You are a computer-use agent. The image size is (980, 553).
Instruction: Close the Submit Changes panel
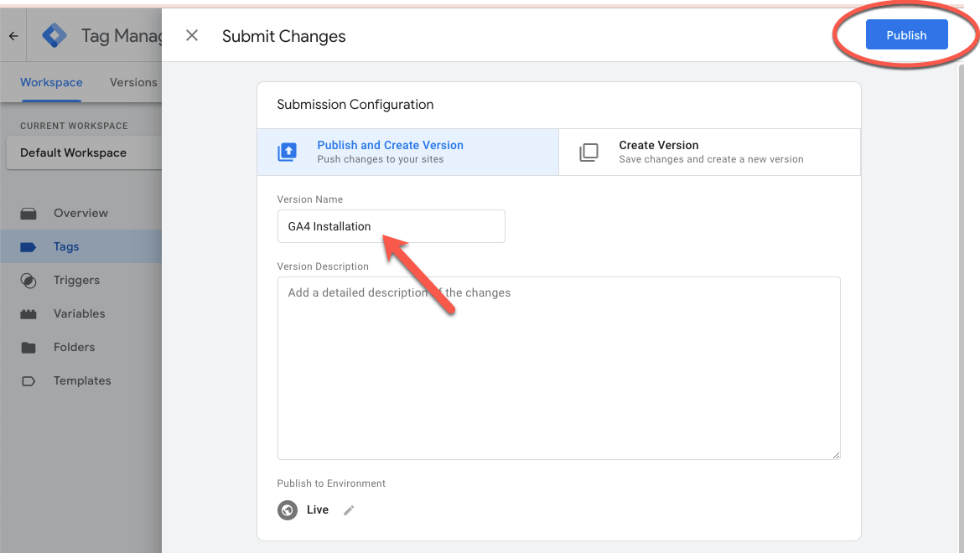192,35
